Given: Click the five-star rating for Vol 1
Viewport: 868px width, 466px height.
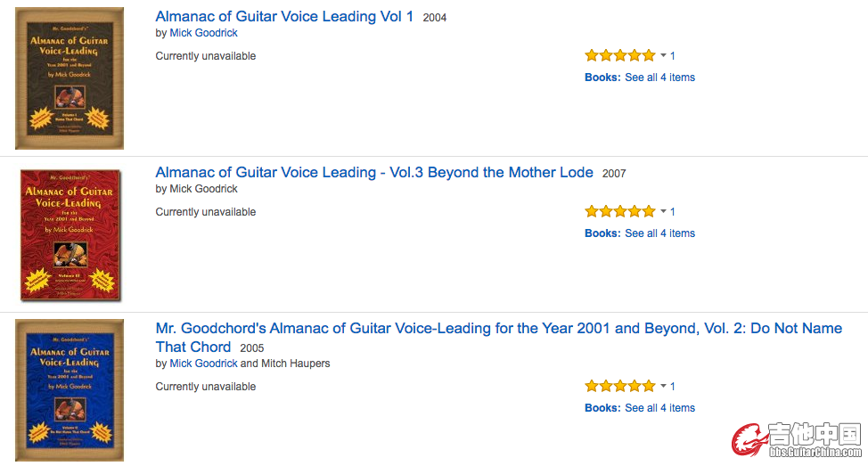Looking at the screenshot, I should click(619, 55).
